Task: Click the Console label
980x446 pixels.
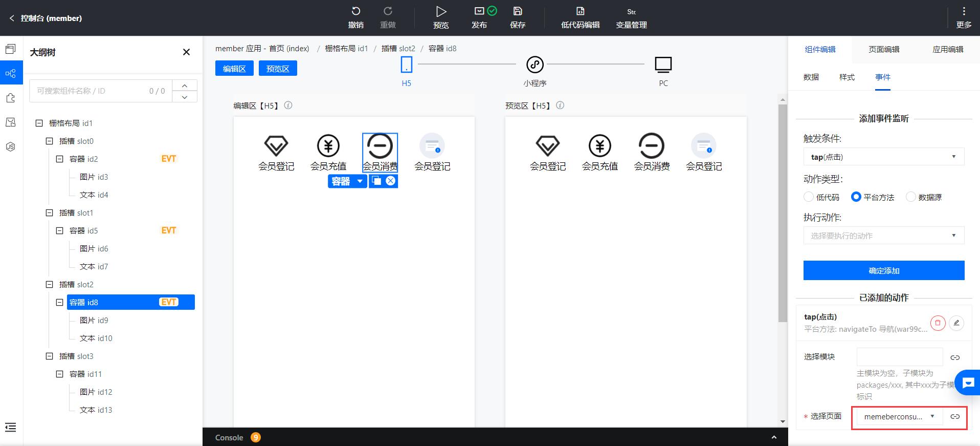Action: point(229,437)
